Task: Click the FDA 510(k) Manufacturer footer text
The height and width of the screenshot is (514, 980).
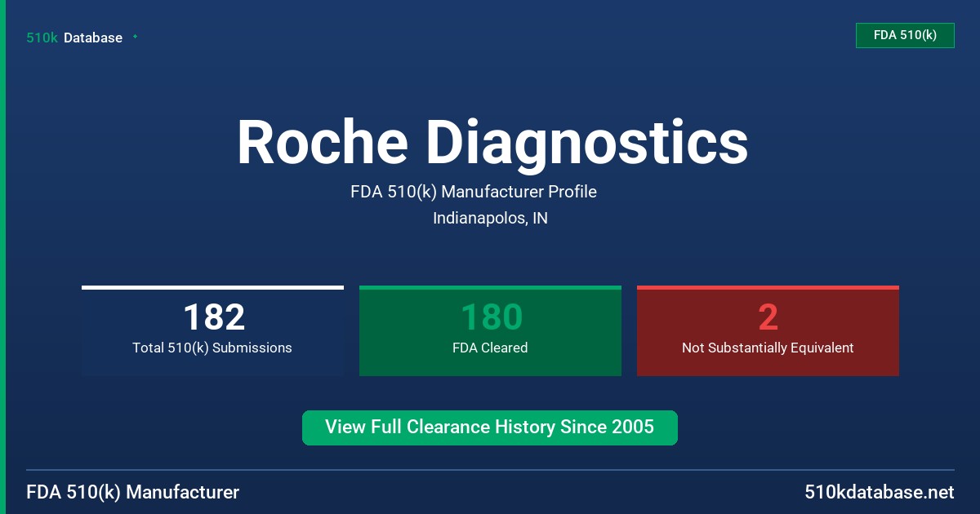Action: click(133, 493)
